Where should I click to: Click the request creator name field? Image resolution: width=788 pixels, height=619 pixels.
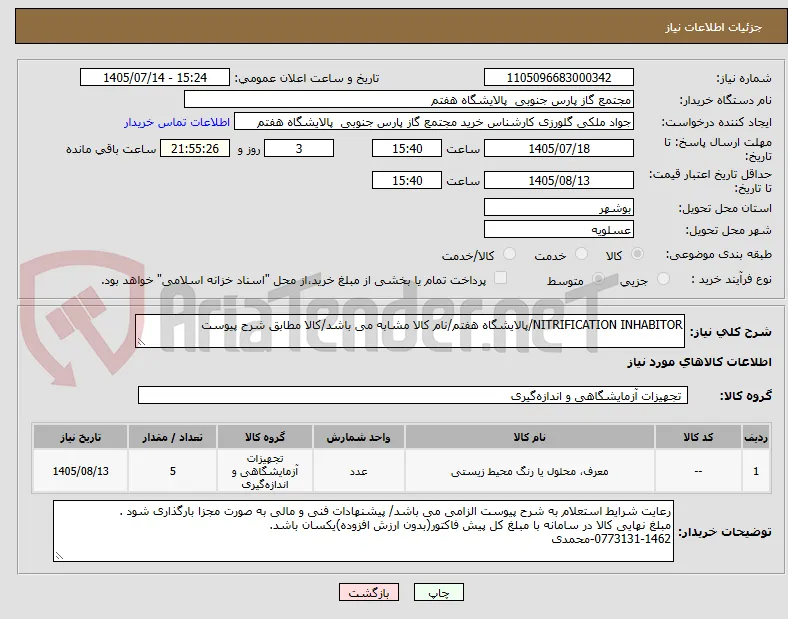pyautogui.click(x=434, y=122)
